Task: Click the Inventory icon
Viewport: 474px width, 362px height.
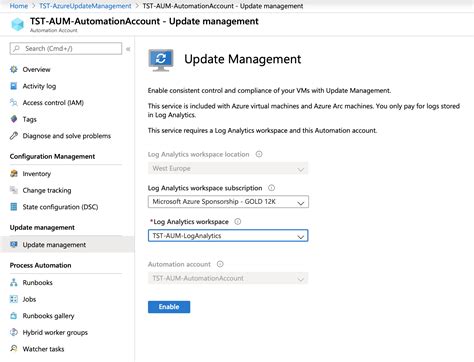Action: click(14, 173)
